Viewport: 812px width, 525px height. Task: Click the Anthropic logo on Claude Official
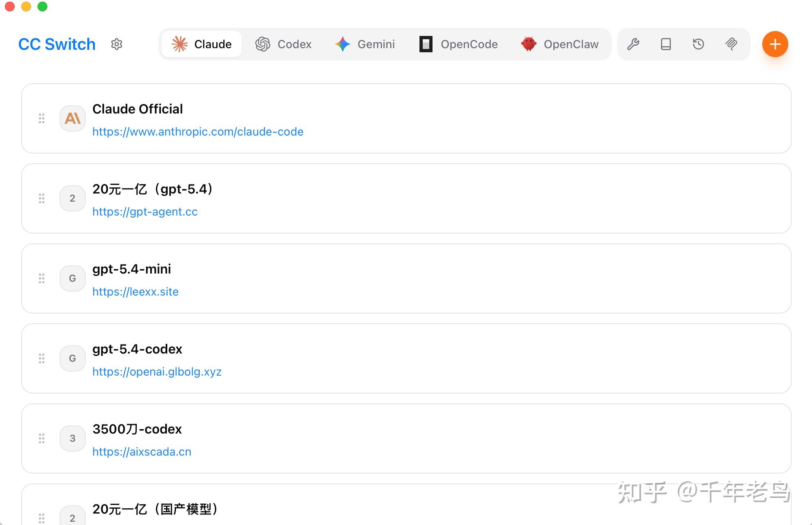[x=73, y=118]
